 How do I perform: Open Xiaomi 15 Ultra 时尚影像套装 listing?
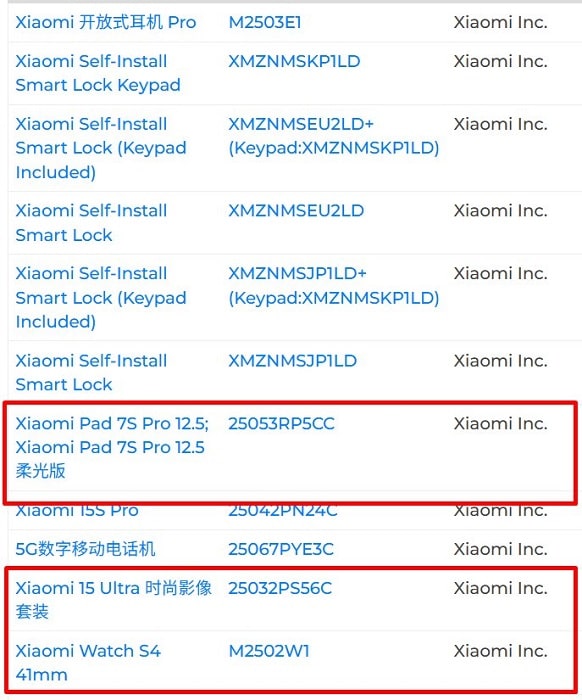(113, 600)
